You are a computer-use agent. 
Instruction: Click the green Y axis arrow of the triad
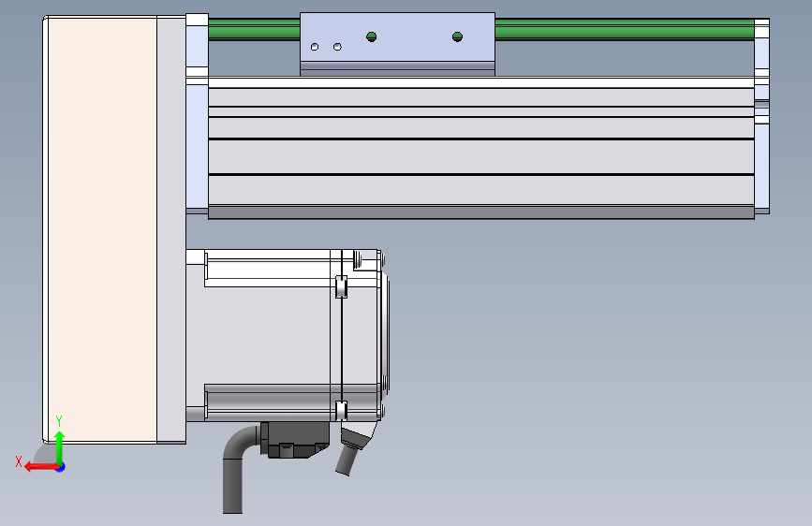[60, 447]
